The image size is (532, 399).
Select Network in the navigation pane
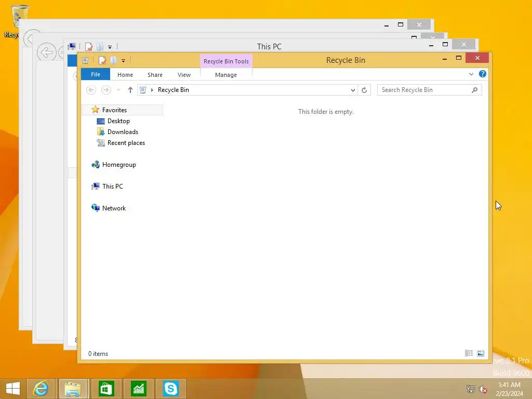(114, 208)
